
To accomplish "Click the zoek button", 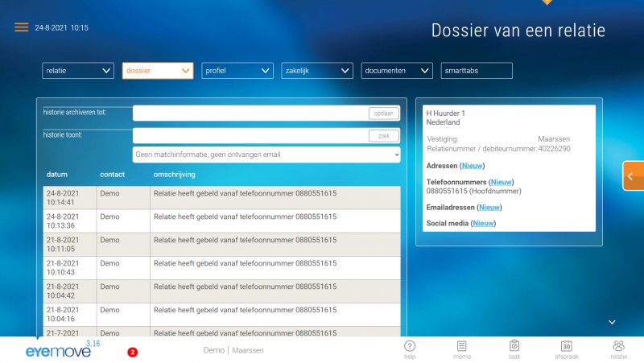I will (384, 136).
